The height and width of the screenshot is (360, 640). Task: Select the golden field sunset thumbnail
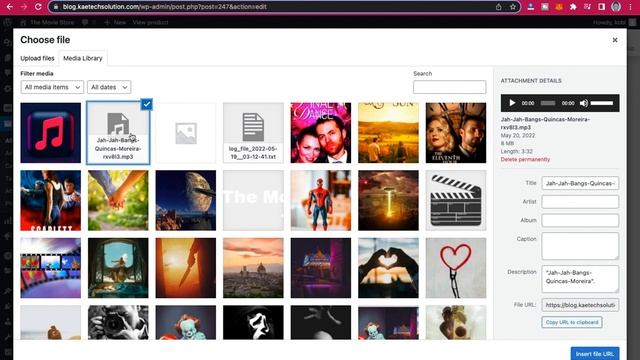(x=388, y=133)
